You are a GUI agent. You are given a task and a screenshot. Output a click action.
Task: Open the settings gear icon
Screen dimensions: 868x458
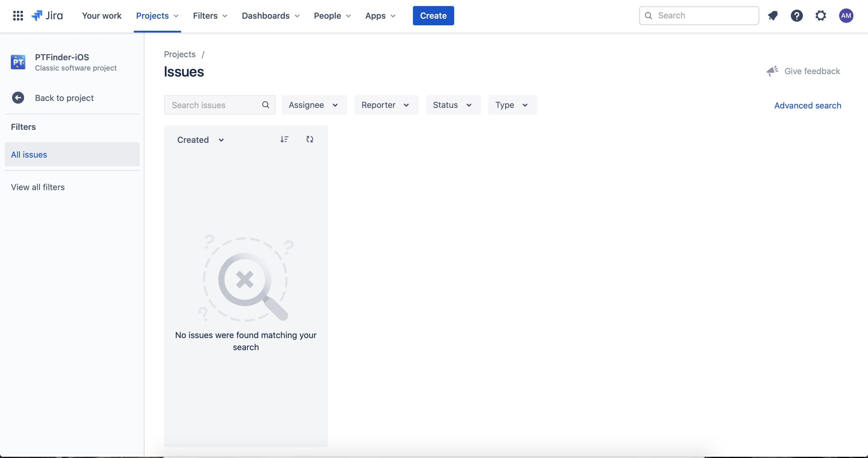[x=821, y=15]
